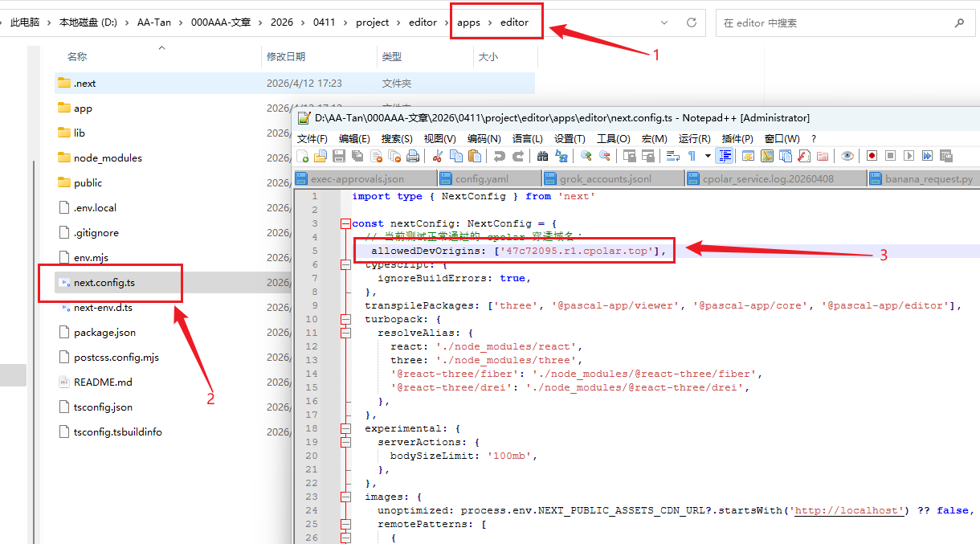The image size is (980, 544).
Task: Collapse the turbopack fold marker on line 10
Action: (x=345, y=319)
